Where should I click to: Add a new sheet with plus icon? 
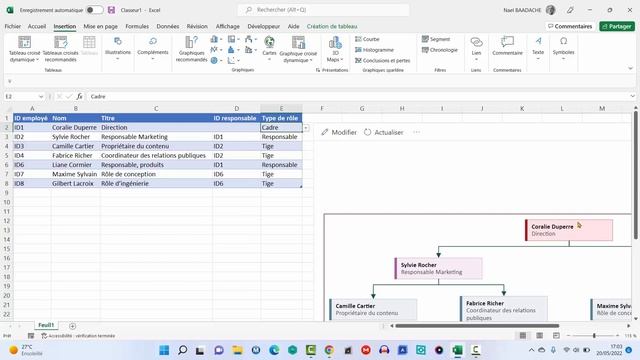tap(72, 326)
